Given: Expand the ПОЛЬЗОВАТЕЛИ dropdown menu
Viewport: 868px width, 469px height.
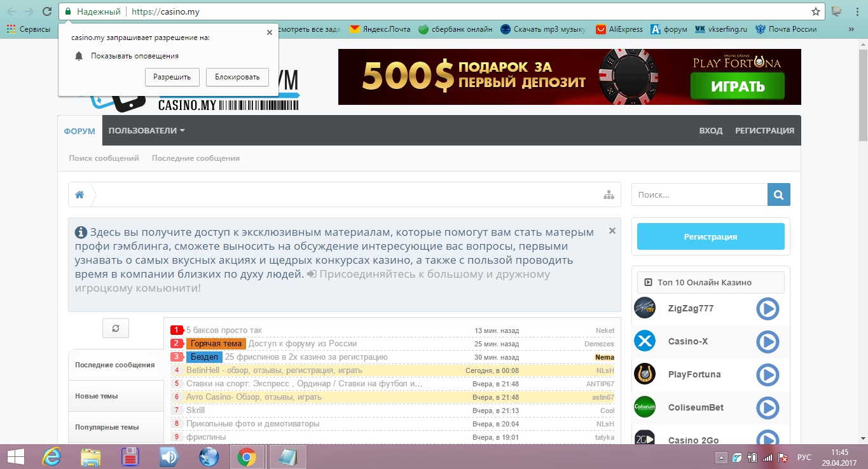Looking at the screenshot, I should tap(146, 130).
